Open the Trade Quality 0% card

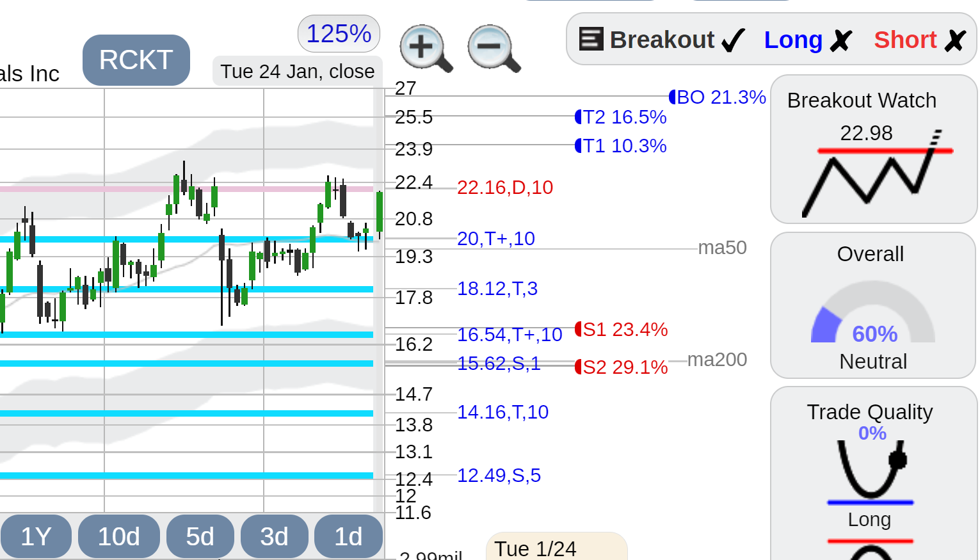click(874, 473)
